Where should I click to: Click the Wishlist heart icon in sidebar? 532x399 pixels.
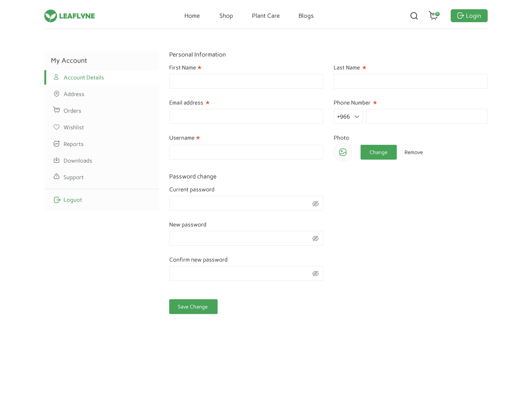(x=57, y=127)
